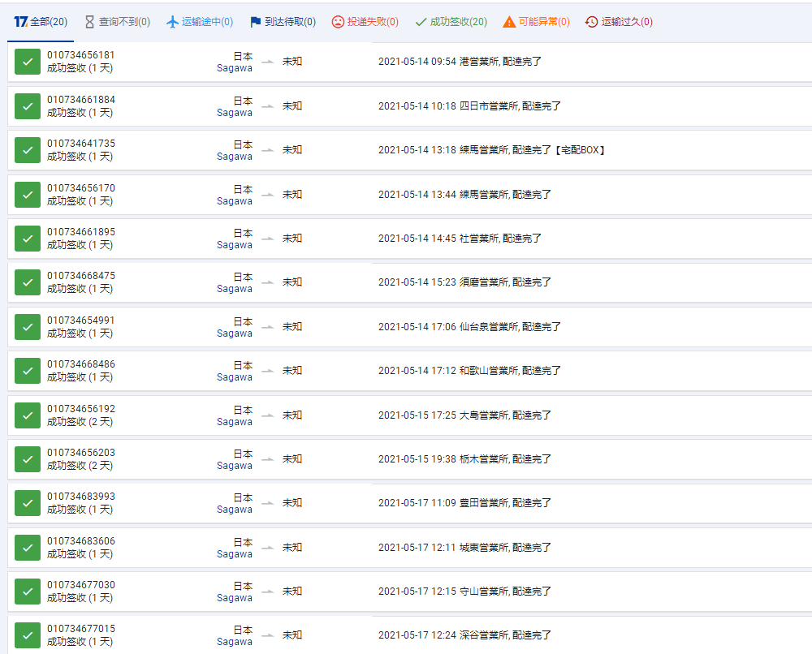This screenshot has height=654, width=812.
Task: Click the hourglass icon on 查询不到 tab
Action: 90,22
